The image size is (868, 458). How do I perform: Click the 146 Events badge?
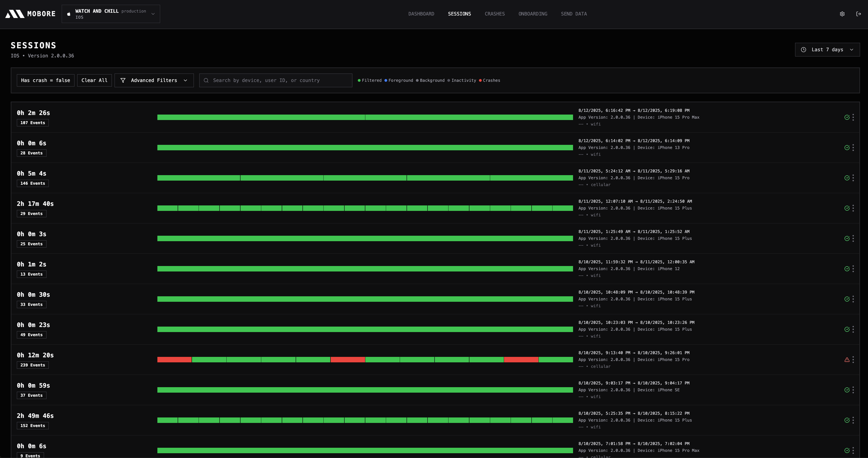click(33, 183)
